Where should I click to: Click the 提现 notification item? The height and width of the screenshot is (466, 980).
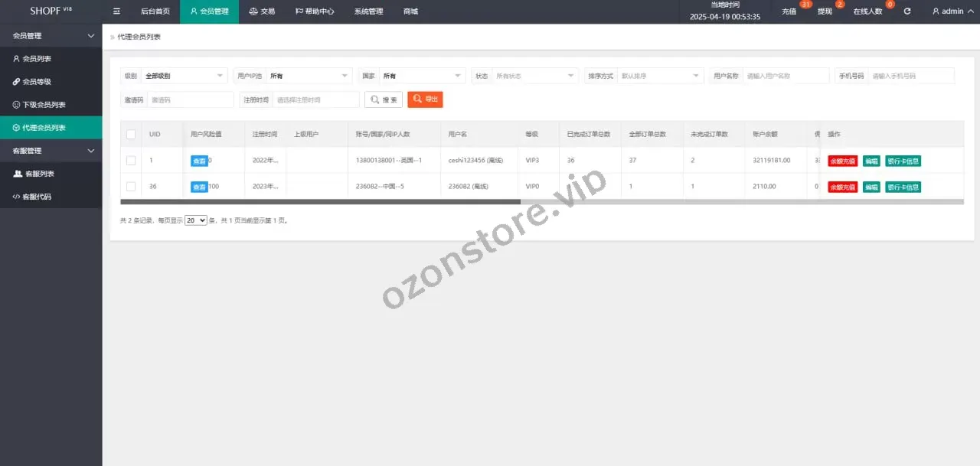(825, 11)
